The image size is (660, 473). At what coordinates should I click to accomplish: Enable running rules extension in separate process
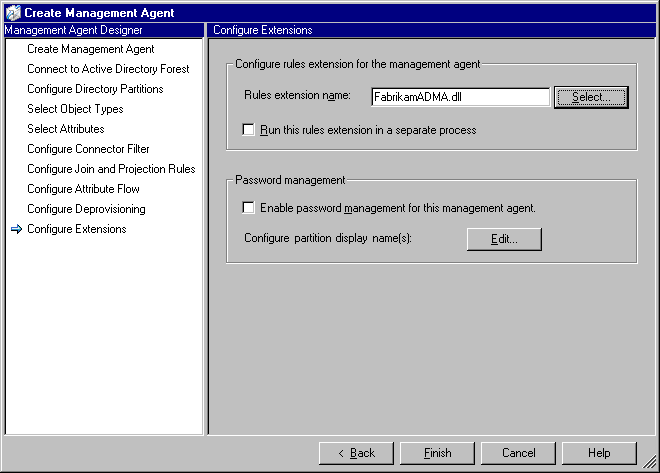(x=249, y=130)
